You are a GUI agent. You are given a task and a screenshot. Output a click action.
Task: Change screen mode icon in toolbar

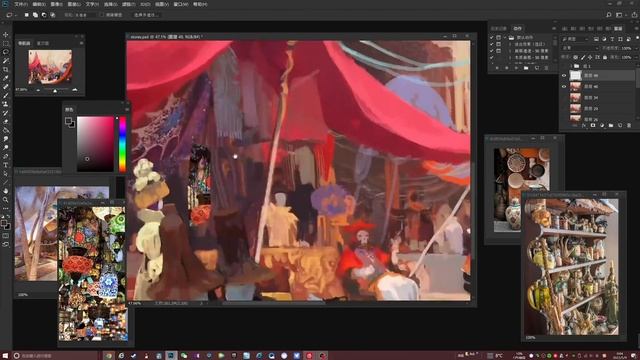(6, 244)
